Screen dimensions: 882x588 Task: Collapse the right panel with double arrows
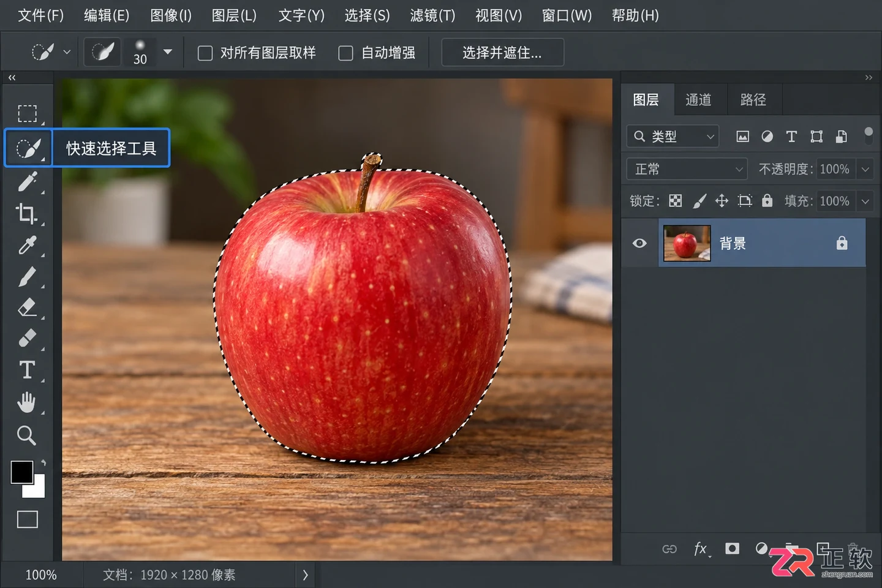[869, 78]
